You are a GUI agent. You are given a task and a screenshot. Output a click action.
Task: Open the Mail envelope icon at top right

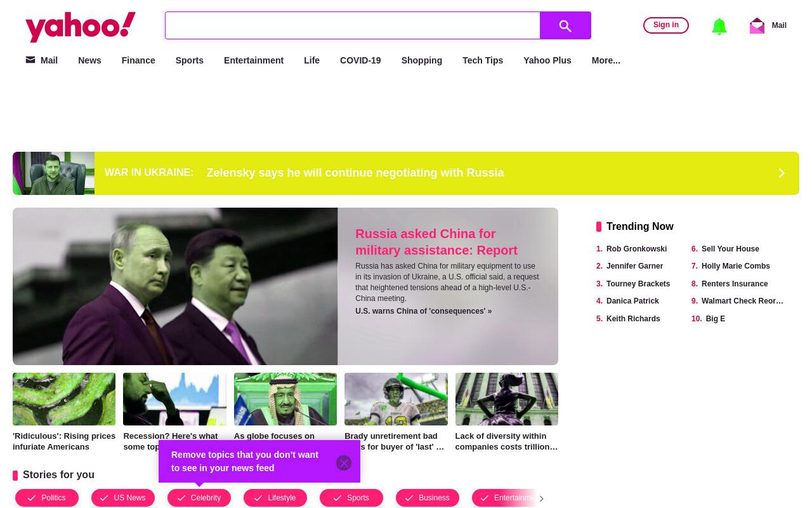click(757, 25)
